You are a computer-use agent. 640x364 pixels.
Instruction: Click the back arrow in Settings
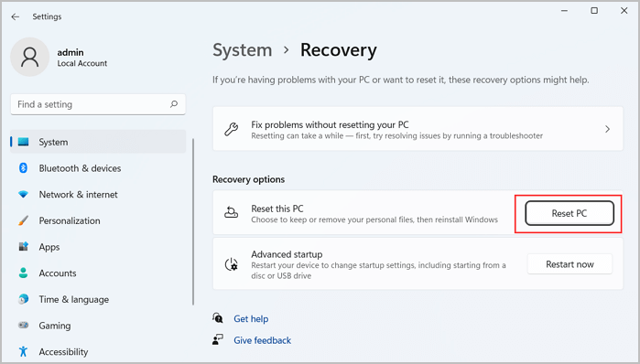coord(15,16)
